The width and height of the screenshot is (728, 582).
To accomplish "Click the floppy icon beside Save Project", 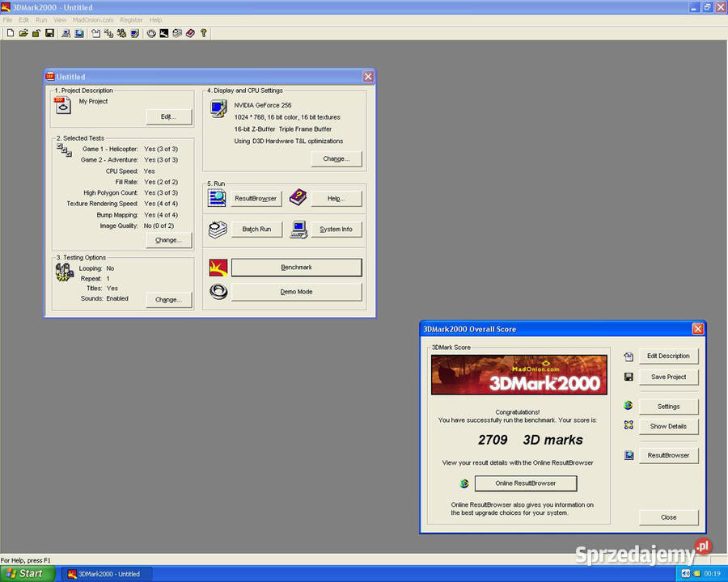I will tap(629, 377).
